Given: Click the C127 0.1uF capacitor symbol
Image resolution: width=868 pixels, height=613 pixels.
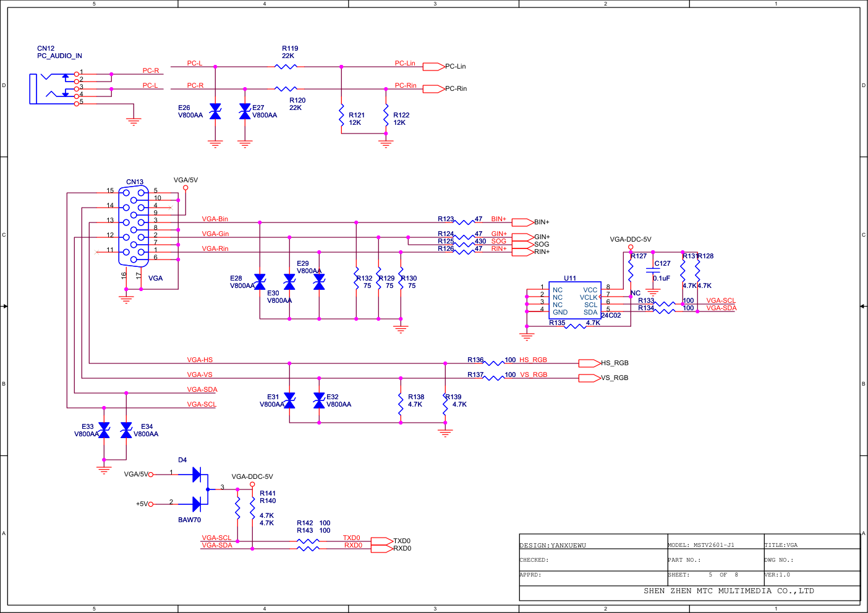Looking at the screenshot, I should pos(653,271).
